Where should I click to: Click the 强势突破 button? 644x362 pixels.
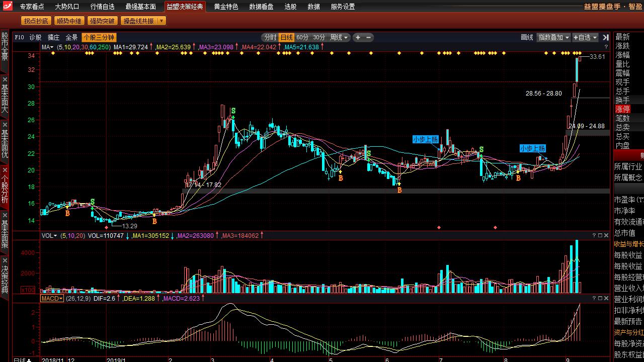(102, 21)
